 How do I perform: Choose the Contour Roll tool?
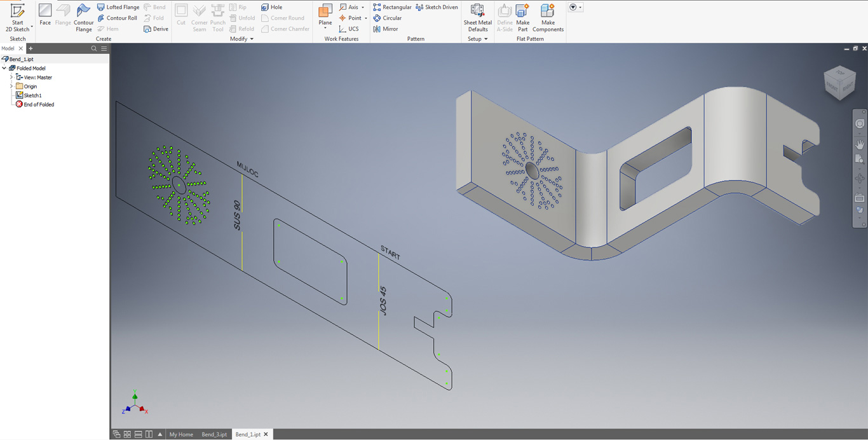(117, 18)
